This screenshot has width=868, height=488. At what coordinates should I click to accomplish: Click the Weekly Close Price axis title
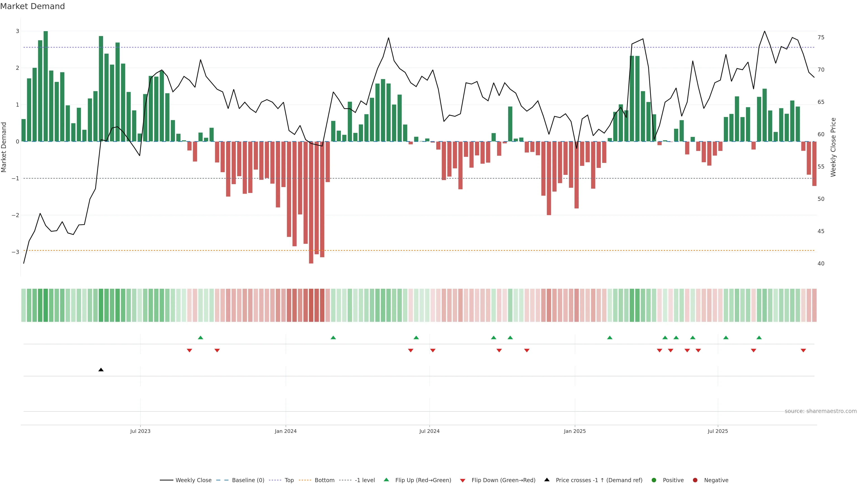coord(833,147)
